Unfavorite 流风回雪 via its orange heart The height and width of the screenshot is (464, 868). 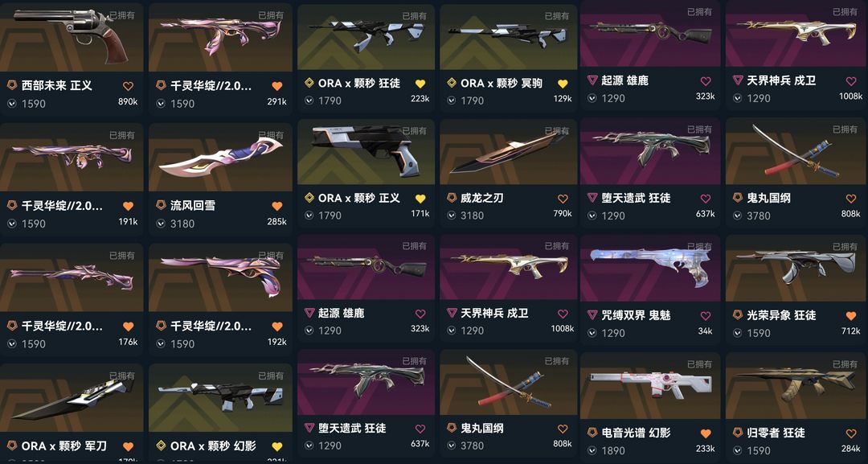[x=277, y=206]
